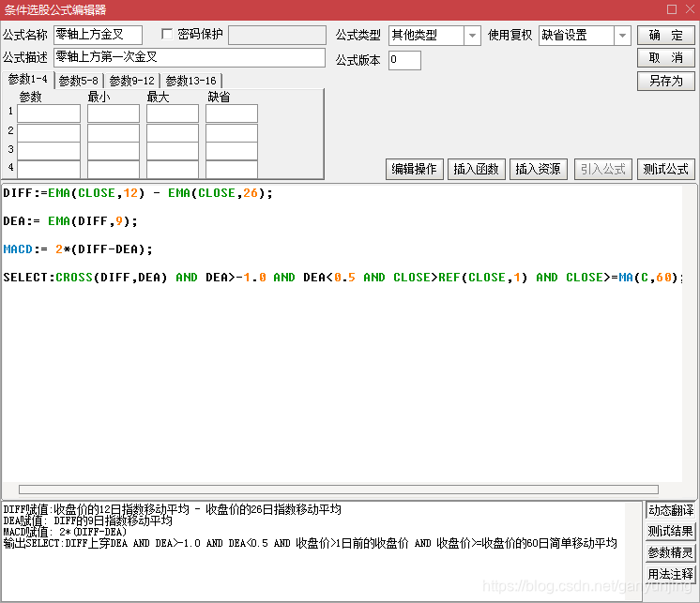
Task: Open the 参数13-16 tab
Action: (190, 81)
